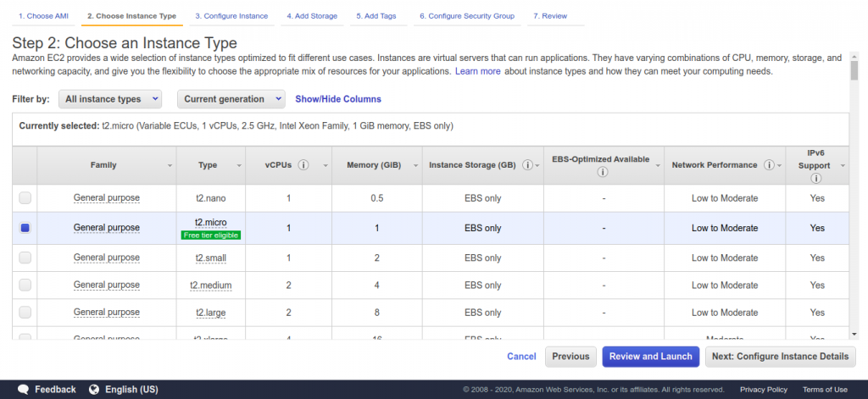Click General purpose in t2.large row
This screenshot has width=868, height=399.
click(x=107, y=312)
